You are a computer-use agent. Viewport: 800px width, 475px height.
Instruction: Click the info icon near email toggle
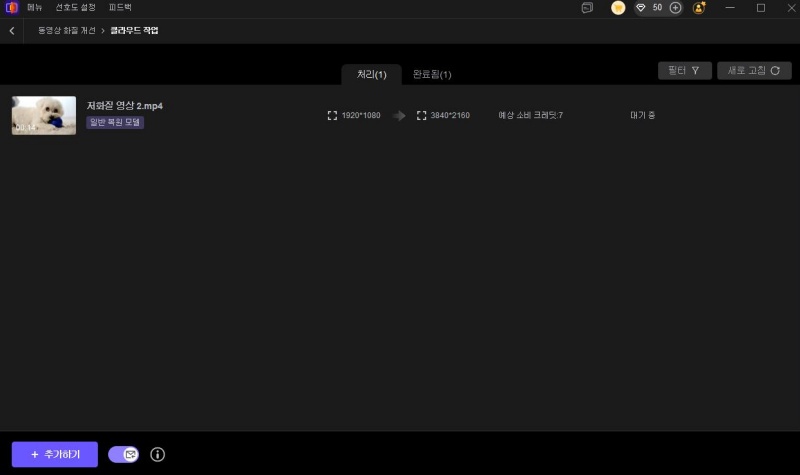pos(157,455)
